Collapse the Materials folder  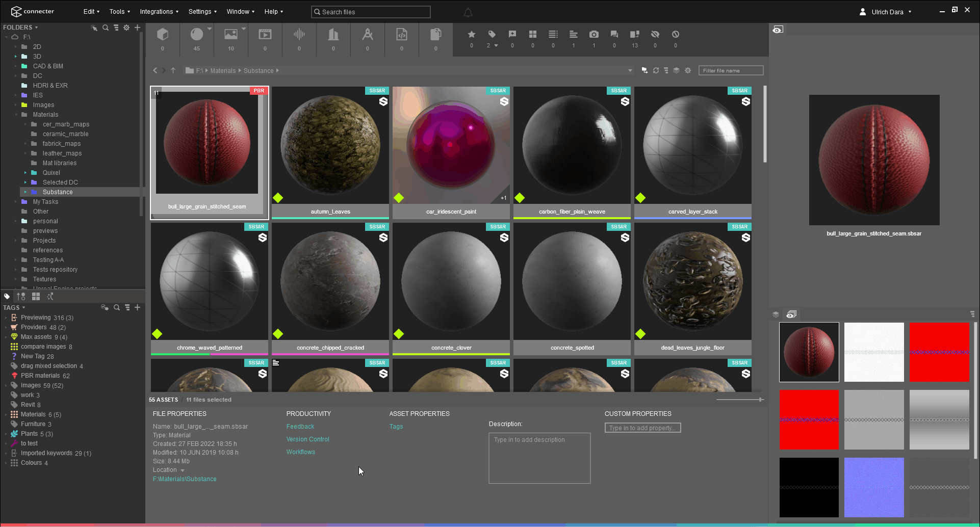[16, 115]
